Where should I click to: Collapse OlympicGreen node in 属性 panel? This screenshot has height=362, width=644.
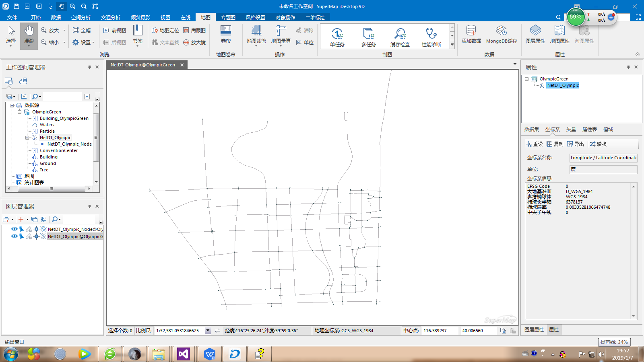point(526,79)
